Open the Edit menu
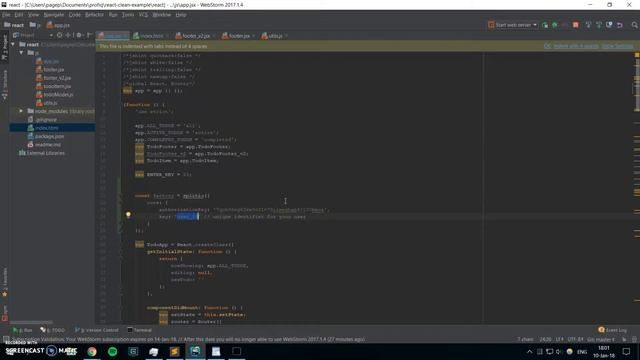 19,15
